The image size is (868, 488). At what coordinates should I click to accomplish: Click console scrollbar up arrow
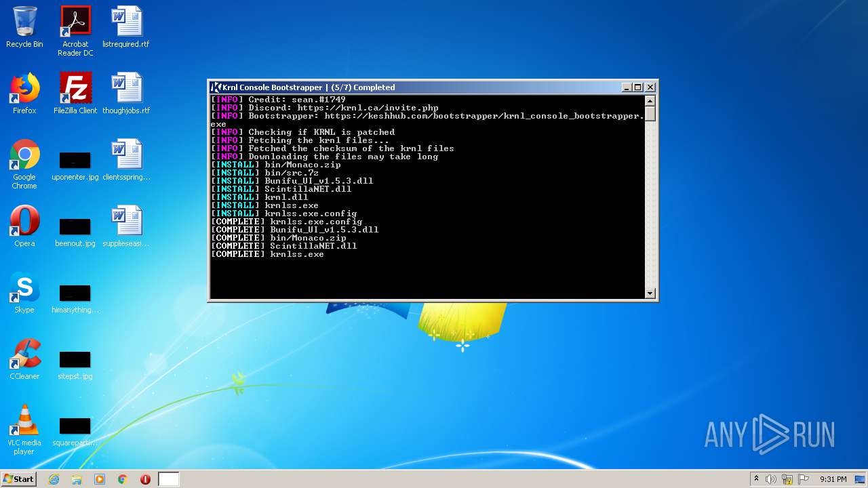point(650,101)
